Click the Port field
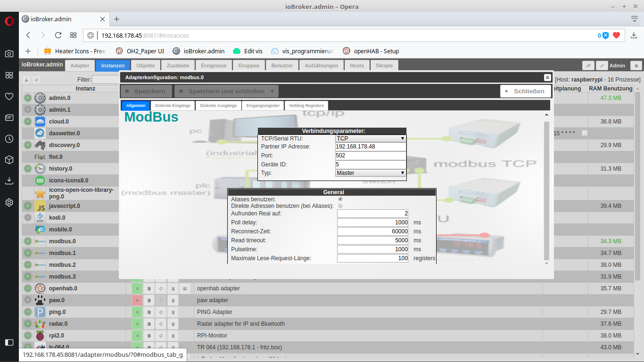Screen dimensions: 644x362 371,156
